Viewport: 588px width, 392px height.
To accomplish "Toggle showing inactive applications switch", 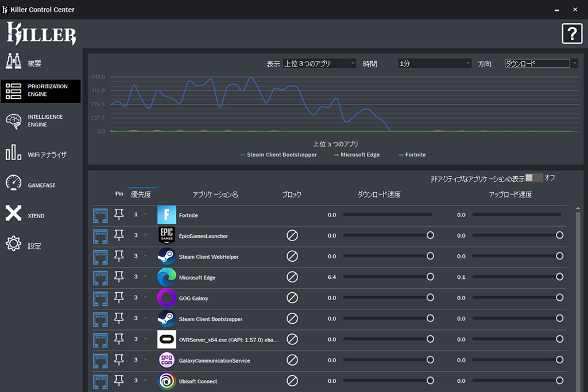I will tap(533, 178).
